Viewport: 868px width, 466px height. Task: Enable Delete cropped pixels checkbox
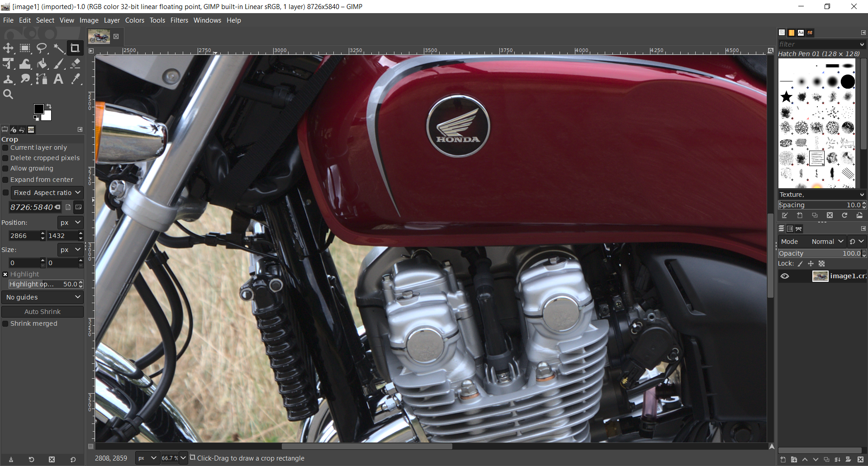tap(5, 158)
